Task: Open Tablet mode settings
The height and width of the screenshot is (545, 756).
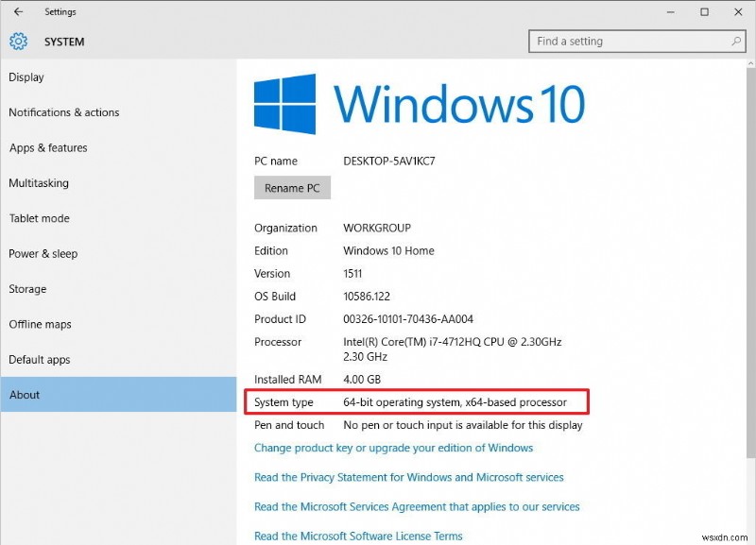Action: 38,218
